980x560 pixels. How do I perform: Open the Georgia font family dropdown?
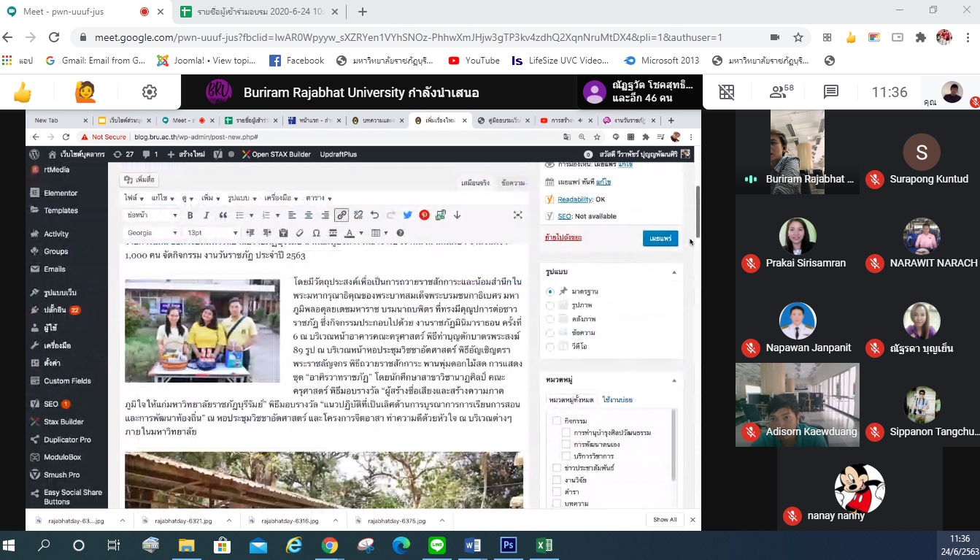[x=152, y=233]
